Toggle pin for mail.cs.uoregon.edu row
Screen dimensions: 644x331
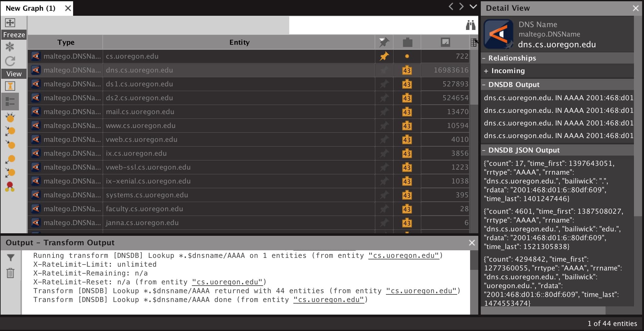point(384,112)
